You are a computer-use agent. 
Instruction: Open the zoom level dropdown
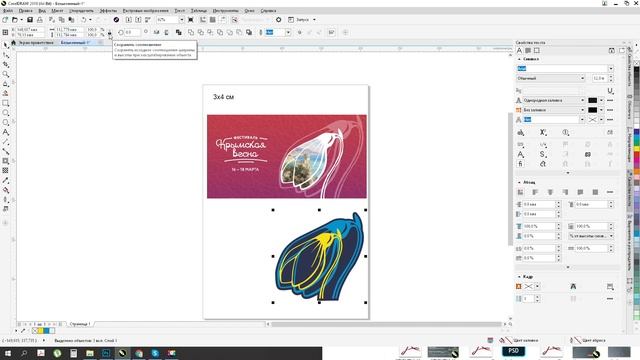[x=182, y=20]
